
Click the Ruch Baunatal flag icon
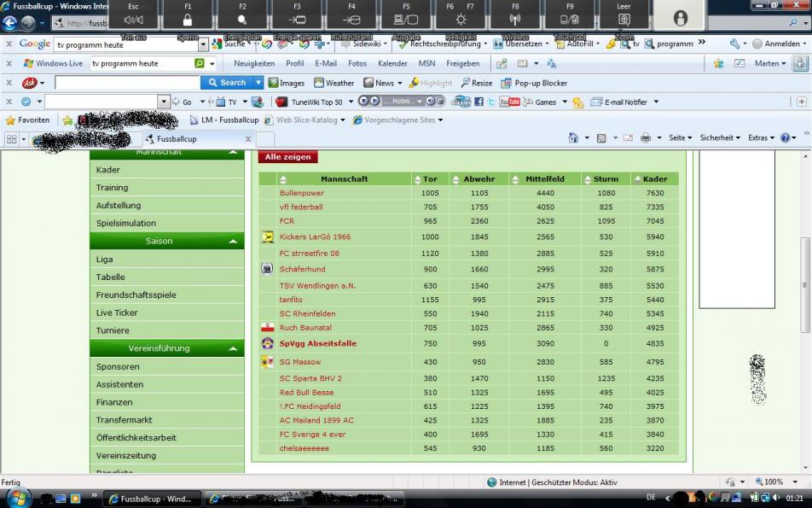(268, 328)
